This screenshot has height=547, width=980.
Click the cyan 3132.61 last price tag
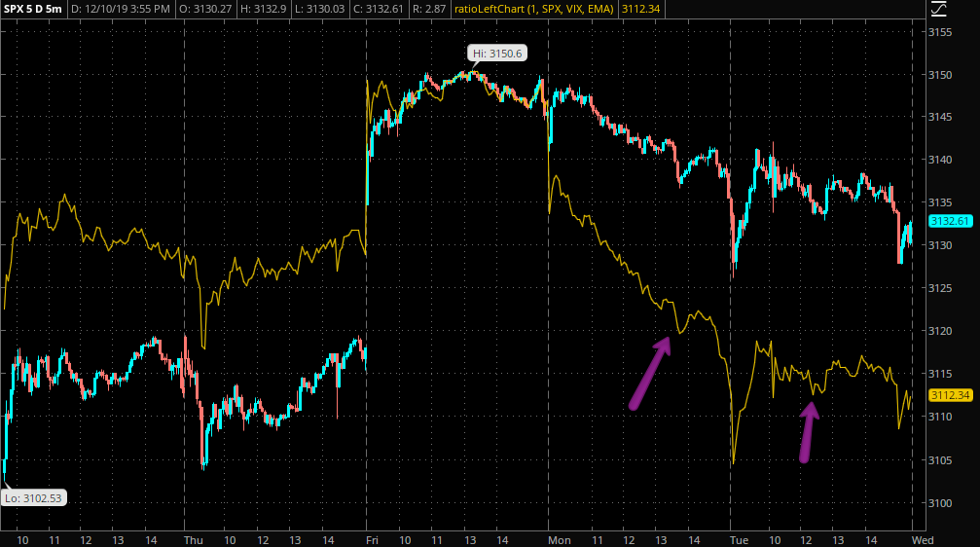click(x=950, y=221)
